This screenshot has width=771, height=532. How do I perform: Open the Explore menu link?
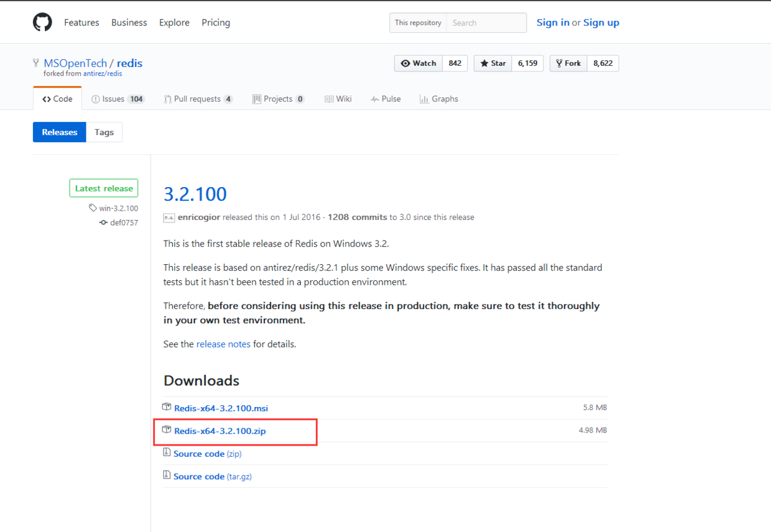tap(174, 22)
